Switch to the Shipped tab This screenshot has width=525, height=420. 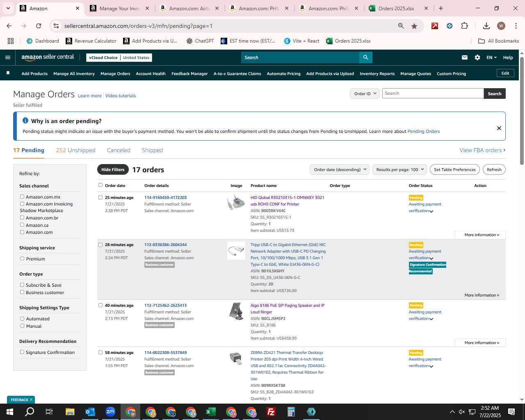pyautogui.click(x=152, y=150)
